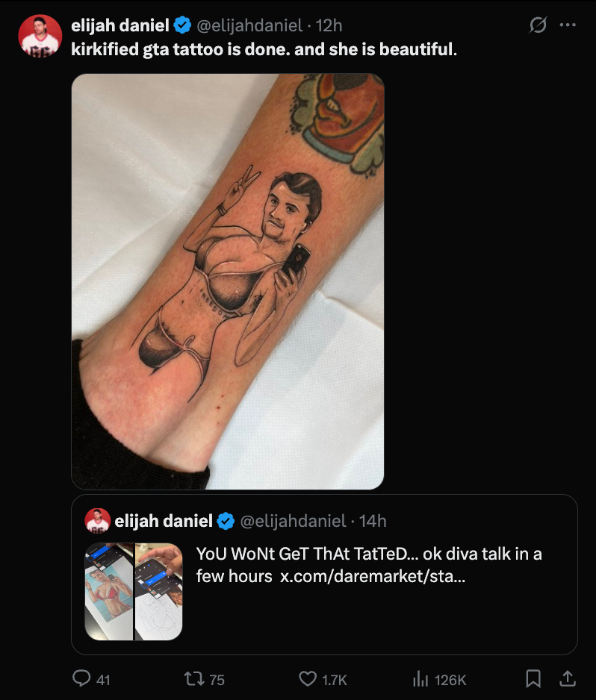Reply to the tattoo tweet
Screen dimensions: 596x700
[81, 678]
